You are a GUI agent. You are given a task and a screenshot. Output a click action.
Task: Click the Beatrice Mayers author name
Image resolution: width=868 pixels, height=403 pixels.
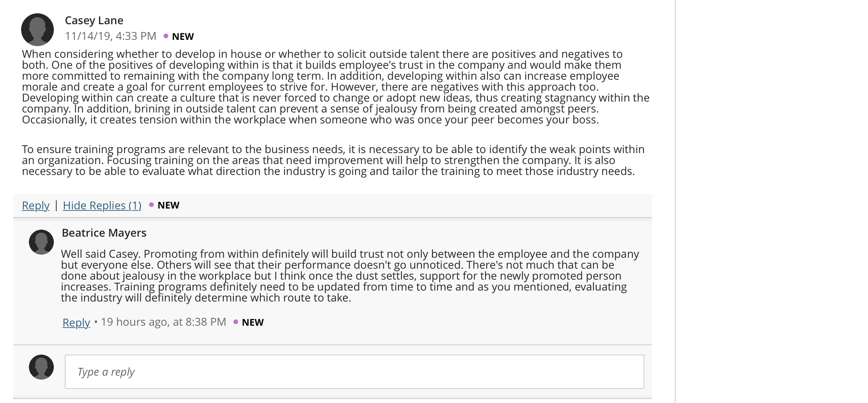(104, 233)
